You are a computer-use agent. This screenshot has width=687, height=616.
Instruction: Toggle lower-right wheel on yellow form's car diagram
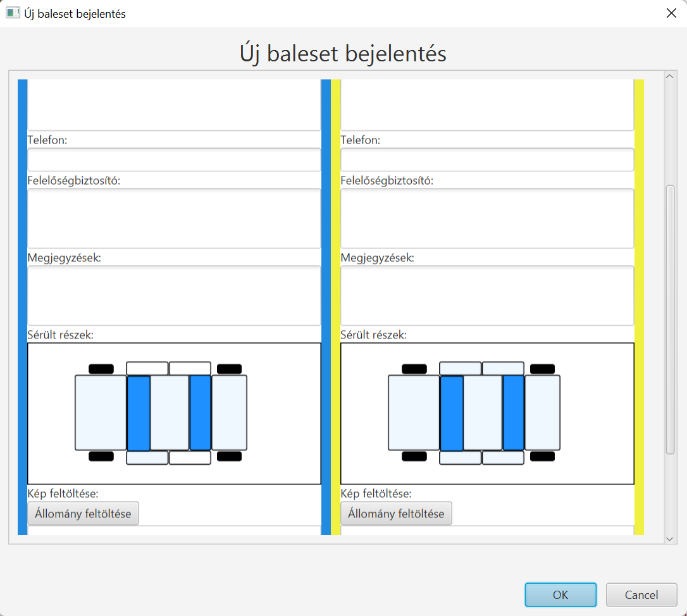pos(542,456)
